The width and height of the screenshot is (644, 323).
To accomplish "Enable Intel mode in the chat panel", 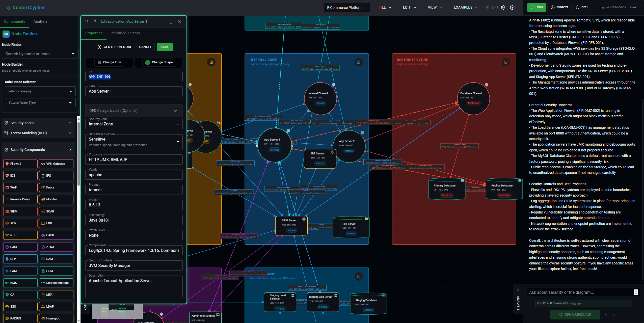I will point(582,7).
